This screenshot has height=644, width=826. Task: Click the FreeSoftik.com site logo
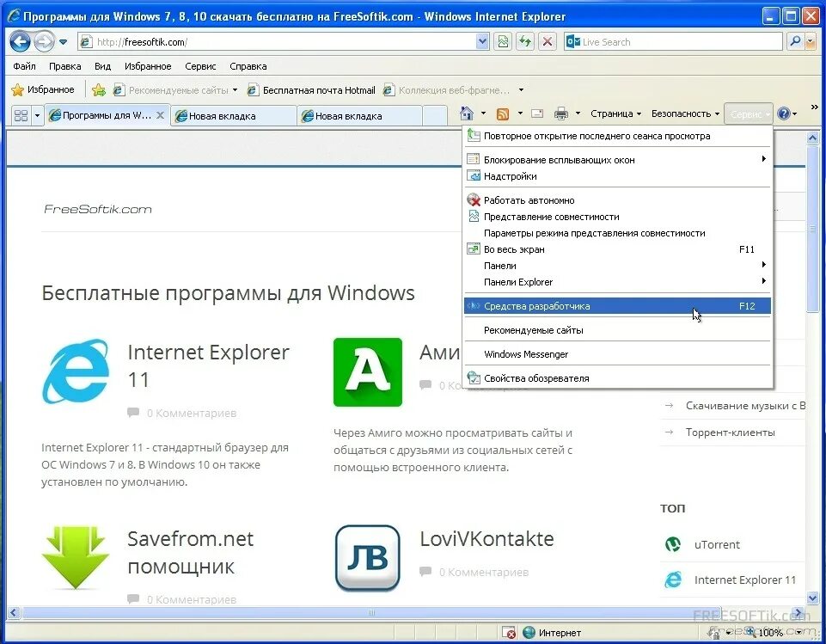98,209
